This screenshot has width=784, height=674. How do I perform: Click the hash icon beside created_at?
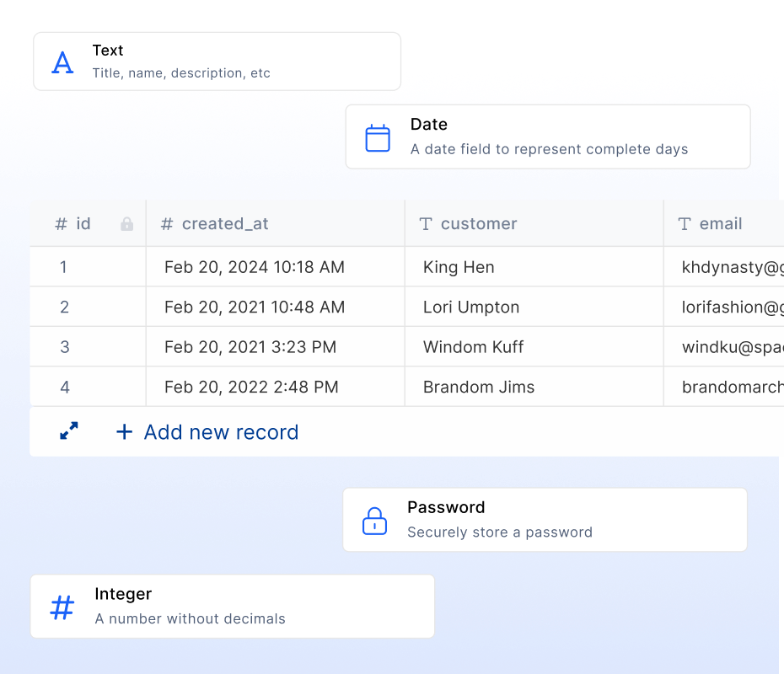click(x=166, y=224)
